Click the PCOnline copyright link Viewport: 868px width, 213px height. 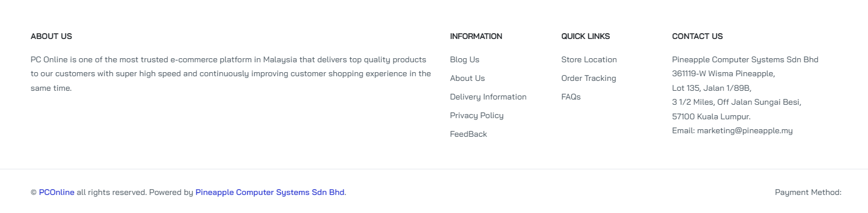57,192
